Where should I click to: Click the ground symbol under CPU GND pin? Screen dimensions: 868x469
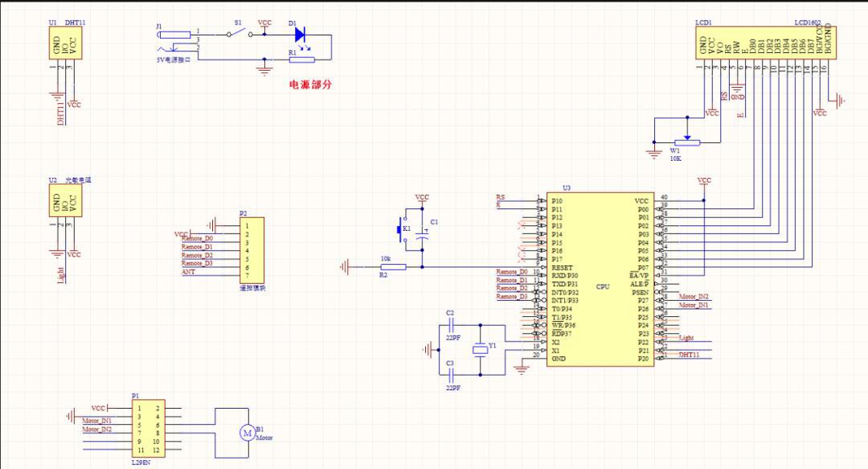pyautogui.click(x=521, y=369)
